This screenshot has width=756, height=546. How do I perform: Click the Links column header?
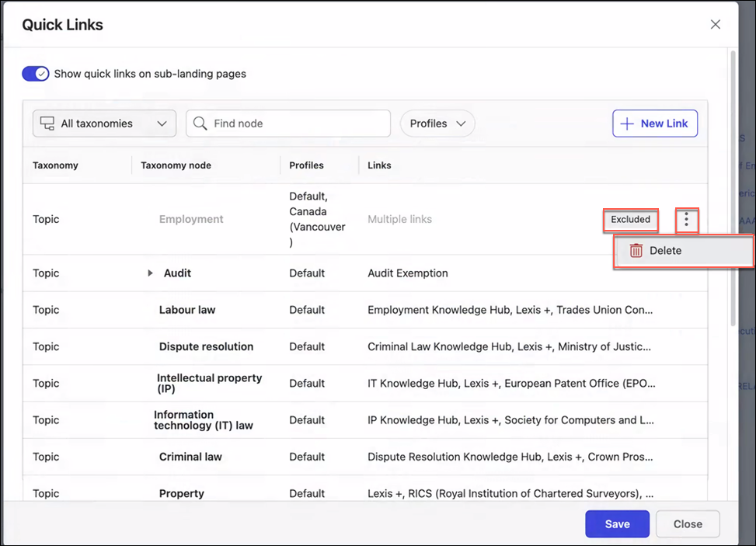coord(379,165)
